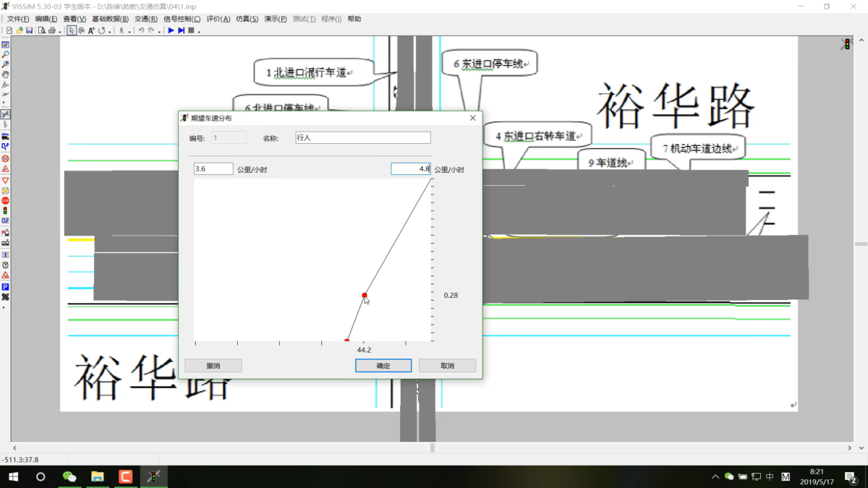Click the label text A tool
Screen dimensions: 868x488
tap(91, 30)
